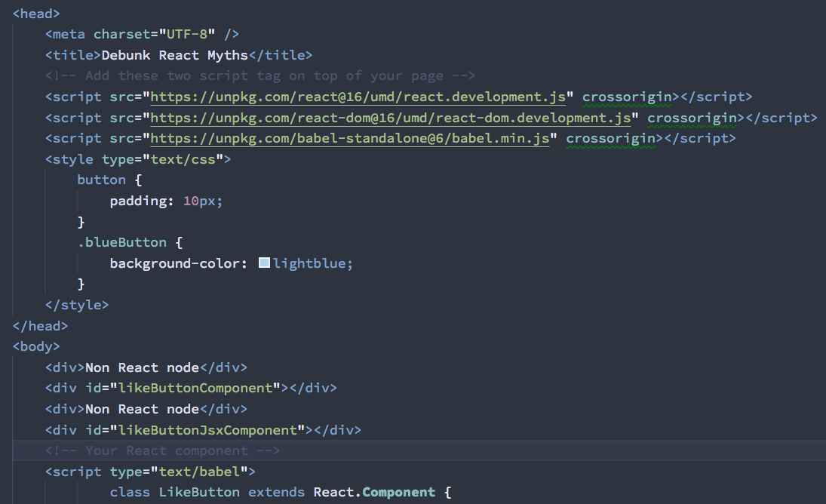Click crossorigin in the first script tag
Screen dimensions: 826x504
coord(627,97)
